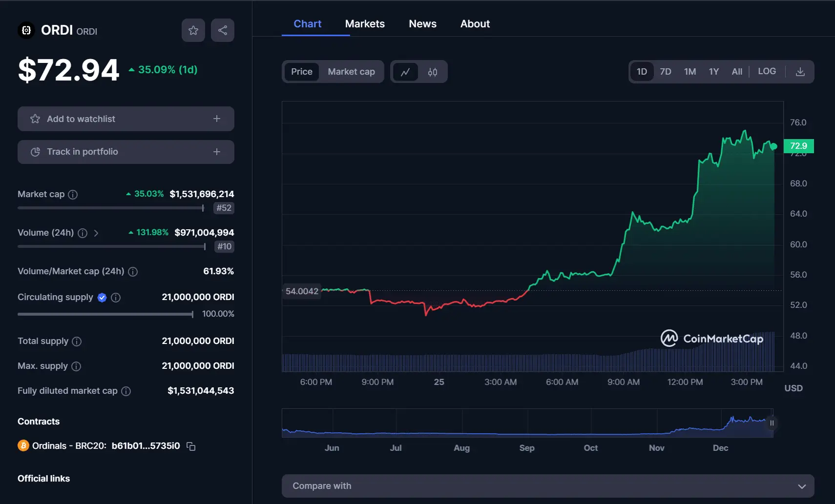Toggle LOG scale on chart

tap(767, 71)
